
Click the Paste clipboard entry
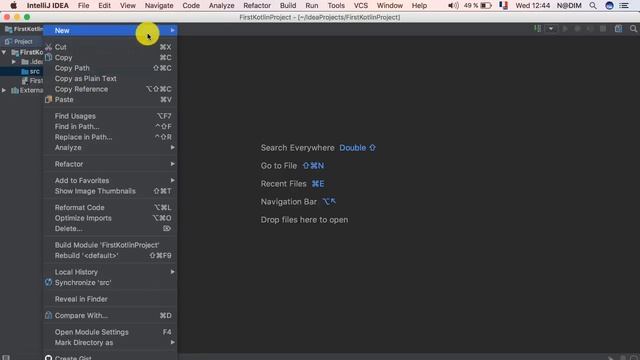tap(110, 100)
